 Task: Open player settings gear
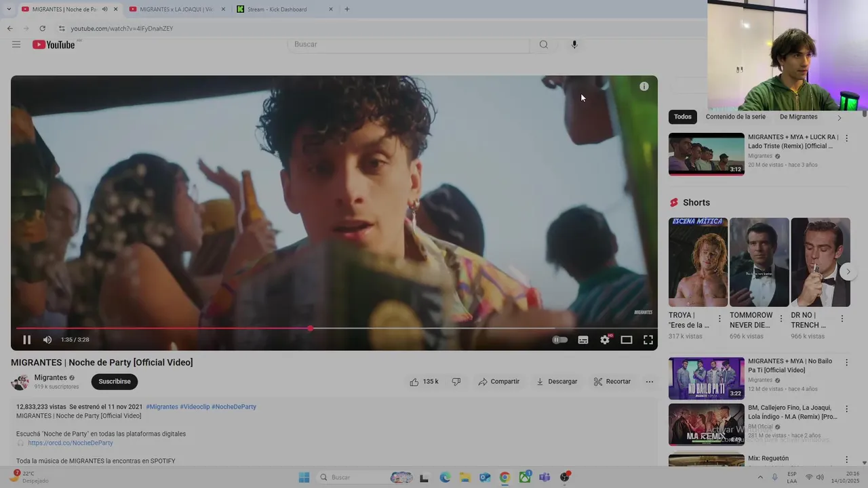(605, 340)
